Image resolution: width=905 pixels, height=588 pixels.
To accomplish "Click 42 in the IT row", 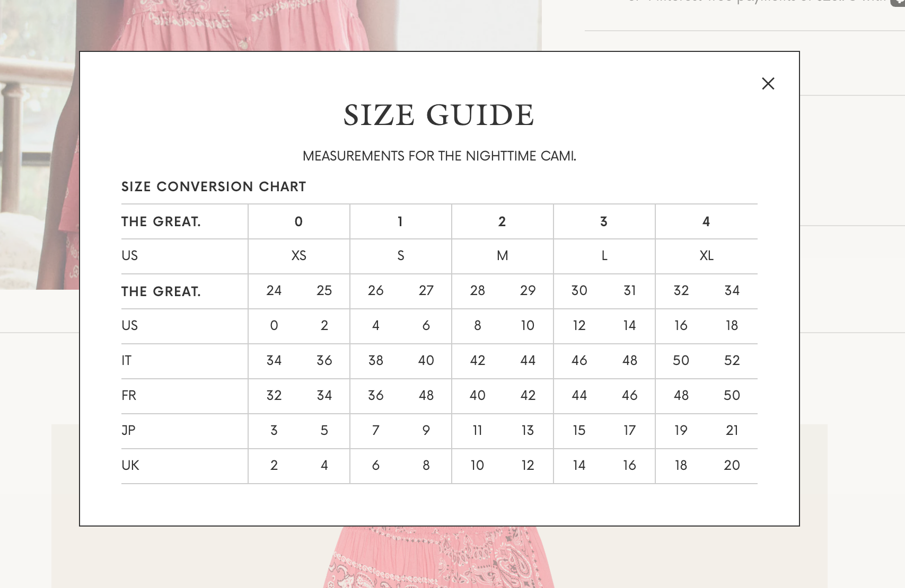I will coord(477,360).
